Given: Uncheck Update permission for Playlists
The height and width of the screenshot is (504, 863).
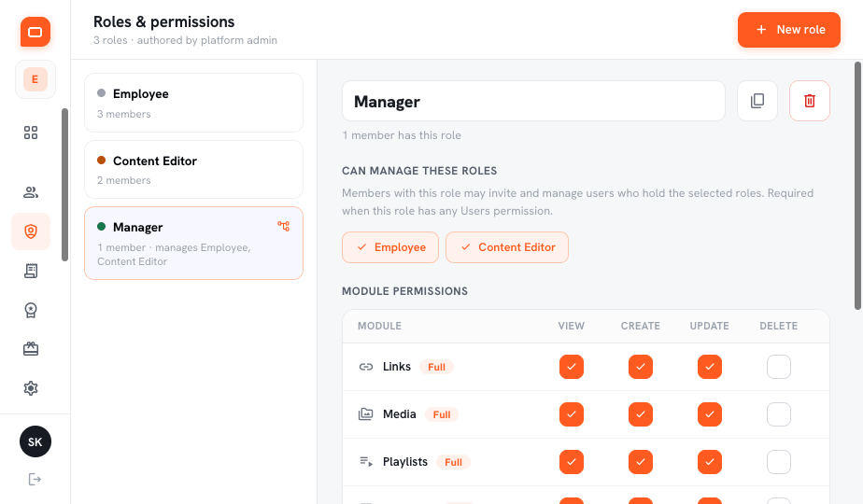Looking at the screenshot, I should pos(710,462).
